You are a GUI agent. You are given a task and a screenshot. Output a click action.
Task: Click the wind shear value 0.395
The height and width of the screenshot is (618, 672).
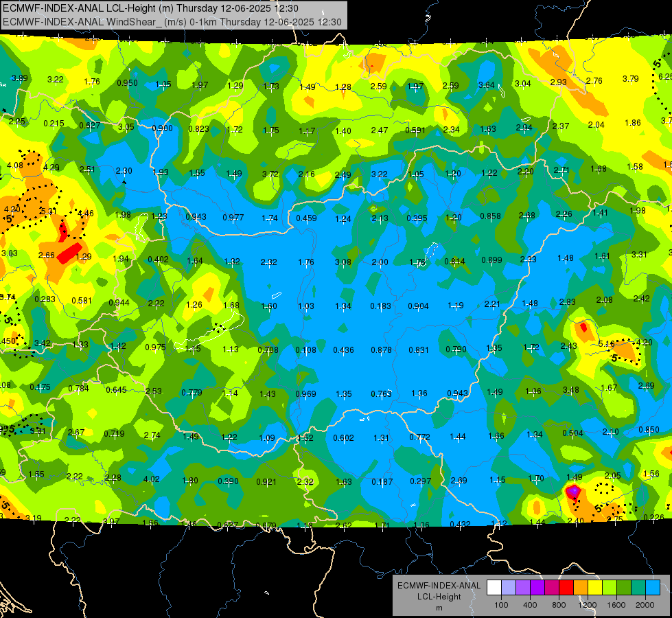pos(417,218)
